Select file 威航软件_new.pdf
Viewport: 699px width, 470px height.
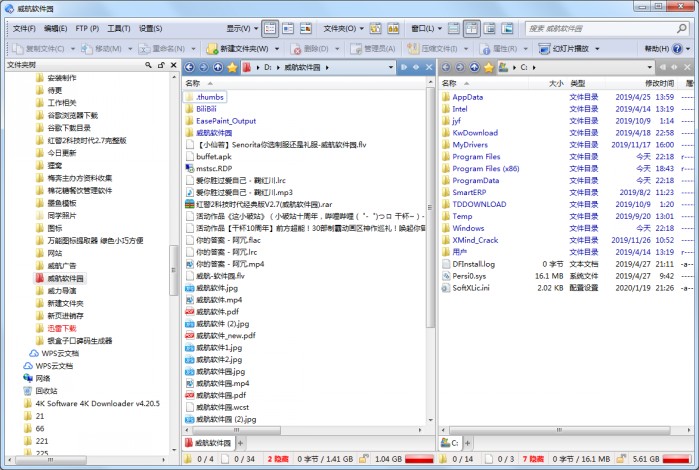pos(226,335)
